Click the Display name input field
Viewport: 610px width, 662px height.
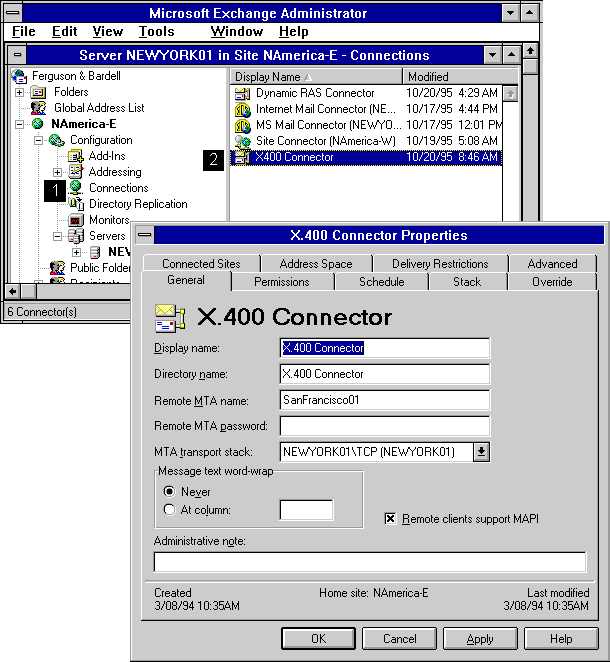point(385,348)
